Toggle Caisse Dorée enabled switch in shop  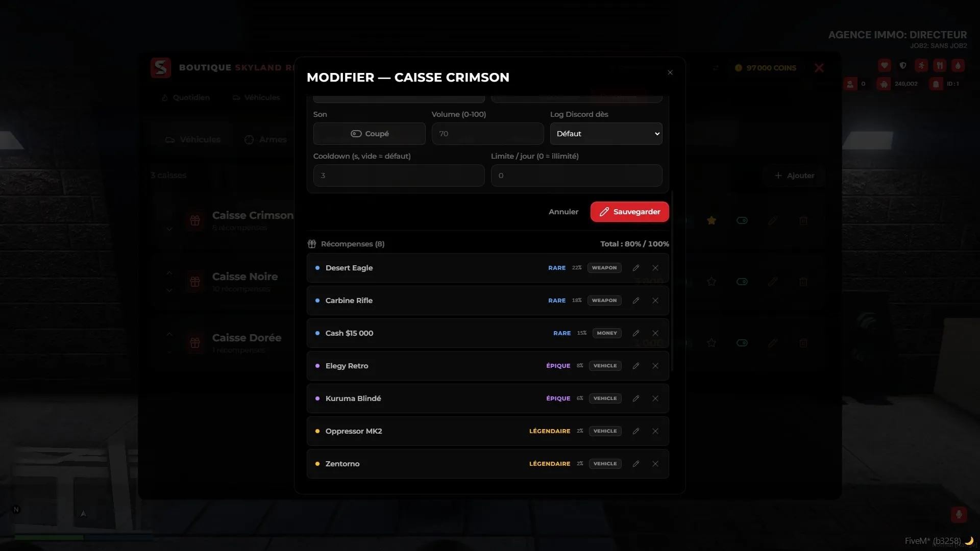click(x=742, y=343)
